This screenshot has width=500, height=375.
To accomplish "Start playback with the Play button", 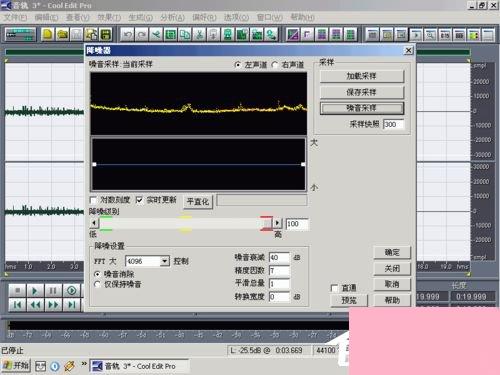I will (35, 291).
